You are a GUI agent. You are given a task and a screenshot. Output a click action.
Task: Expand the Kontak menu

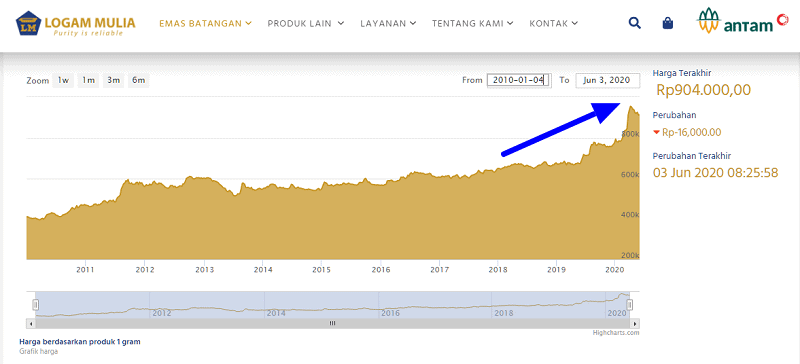[554, 23]
